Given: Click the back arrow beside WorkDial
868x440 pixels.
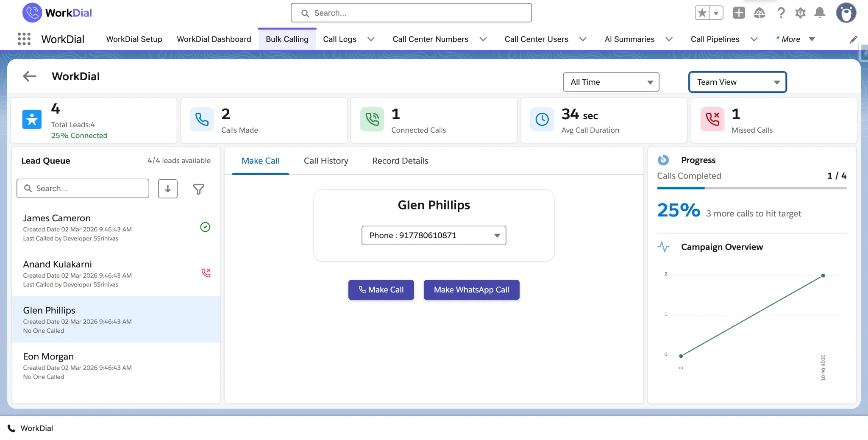Looking at the screenshot, I should pos(30,76).
